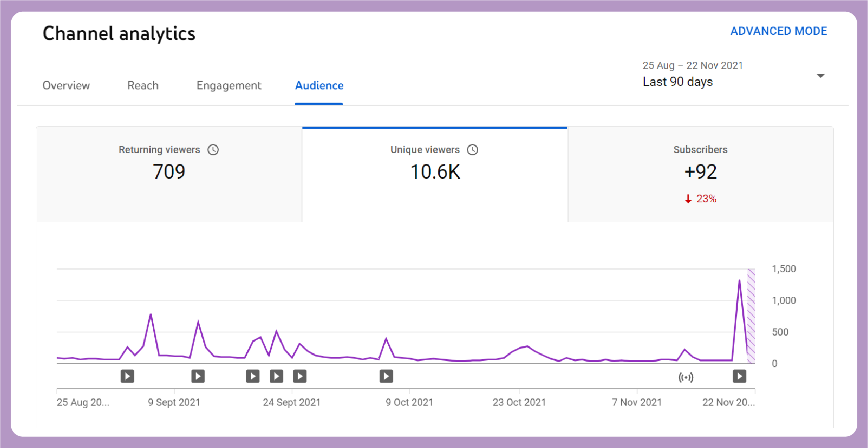Select the Audience tab
868x448 pixels.
coord(319,85)
